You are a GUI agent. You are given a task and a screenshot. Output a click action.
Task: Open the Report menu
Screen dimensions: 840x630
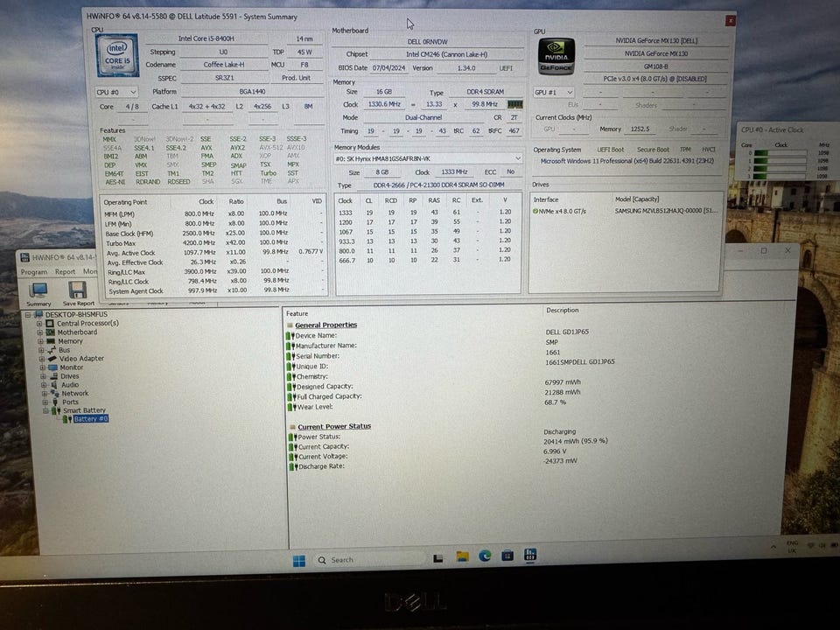tap(65, 271)
